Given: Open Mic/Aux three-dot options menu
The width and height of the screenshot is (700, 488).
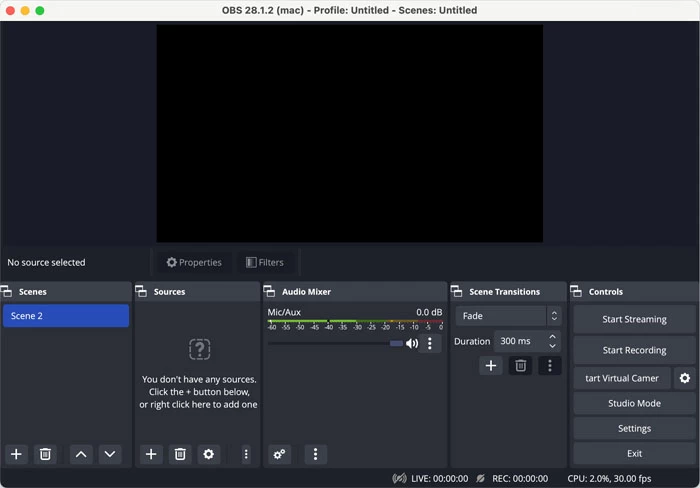Looking at the screenshot, I should [430, 343].
